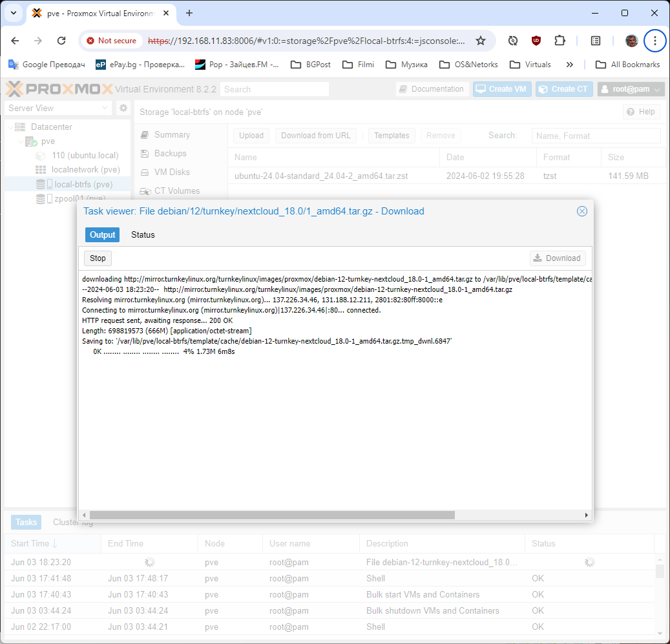670x644 pixels.
Task: Open the Музика bookmarks folder
Action: point(406,65)
